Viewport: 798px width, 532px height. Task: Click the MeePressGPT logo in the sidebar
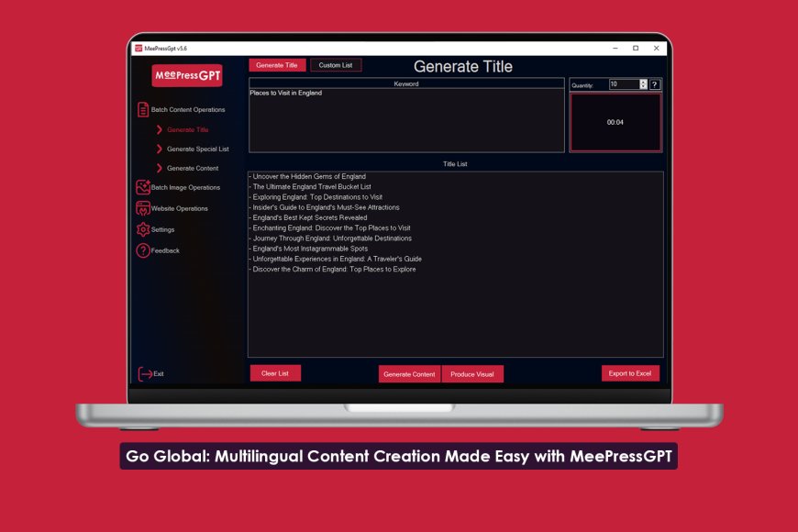[x=187, y=75]
